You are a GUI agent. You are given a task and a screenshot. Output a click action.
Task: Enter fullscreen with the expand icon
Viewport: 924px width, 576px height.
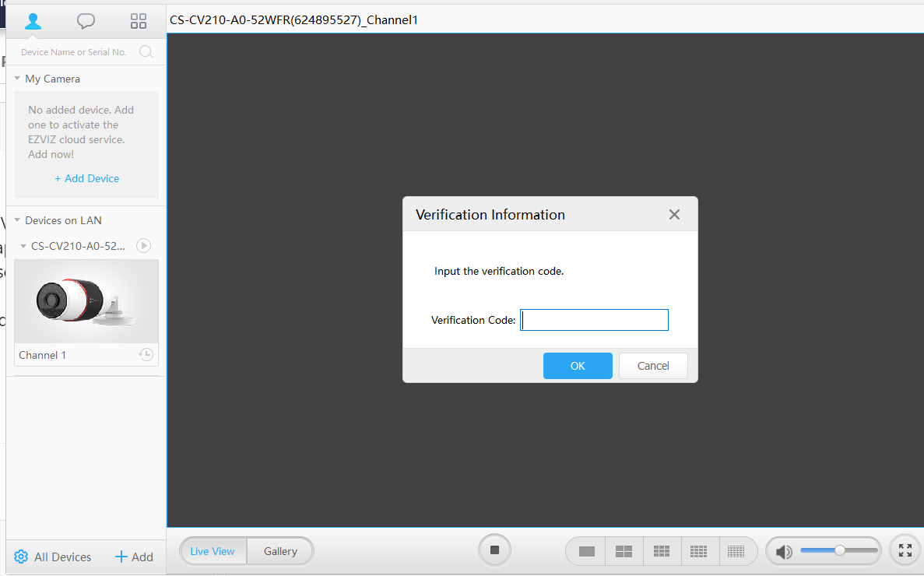pos(905,551)
